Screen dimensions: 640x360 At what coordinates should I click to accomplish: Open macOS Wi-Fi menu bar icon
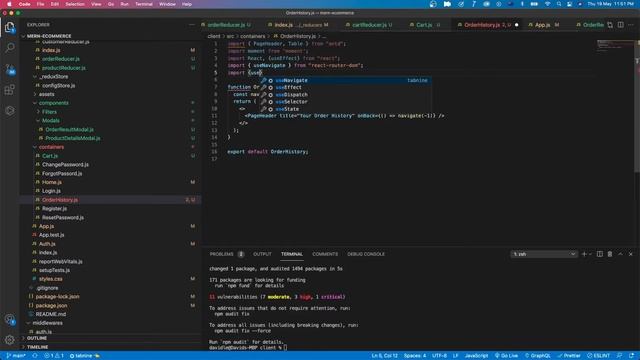(x=547, y=4)
